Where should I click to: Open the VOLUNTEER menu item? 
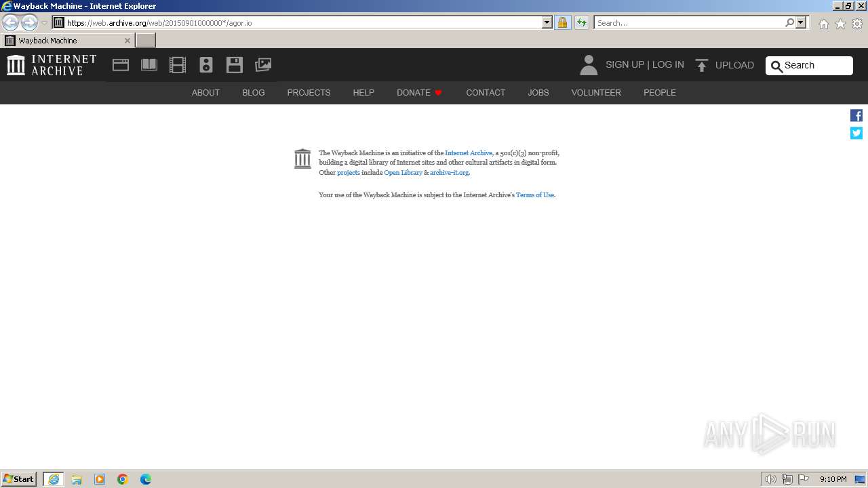[596, 93]
